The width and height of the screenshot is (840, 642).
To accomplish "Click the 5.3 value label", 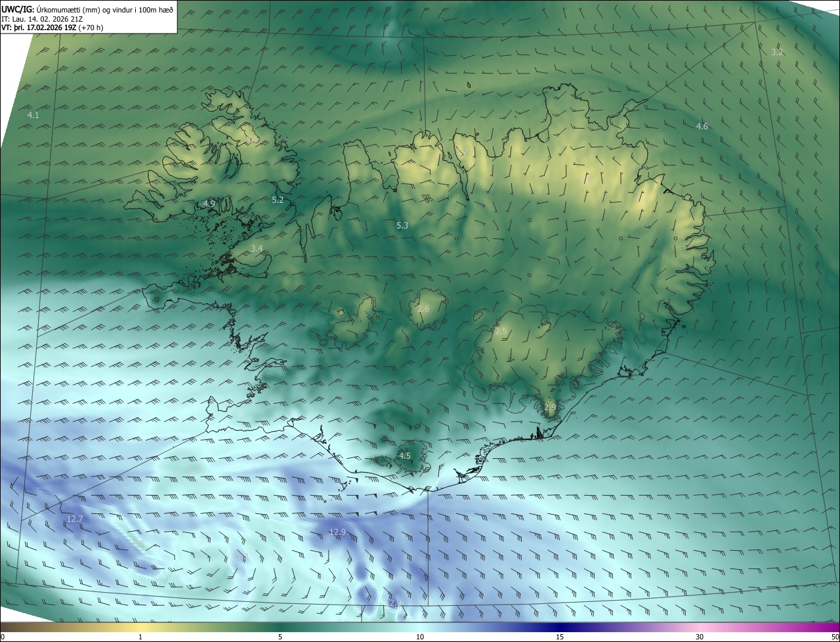I will tap(402, 225).
